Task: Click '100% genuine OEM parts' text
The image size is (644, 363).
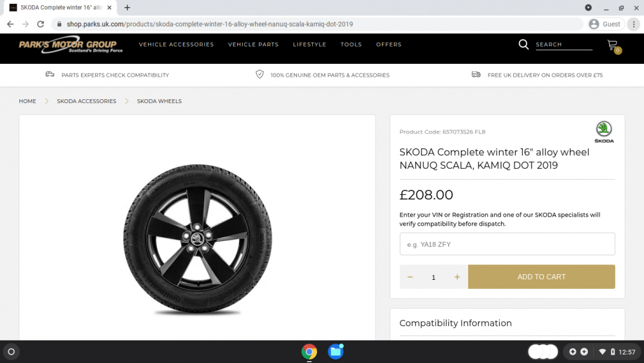Action: (330, 75)
